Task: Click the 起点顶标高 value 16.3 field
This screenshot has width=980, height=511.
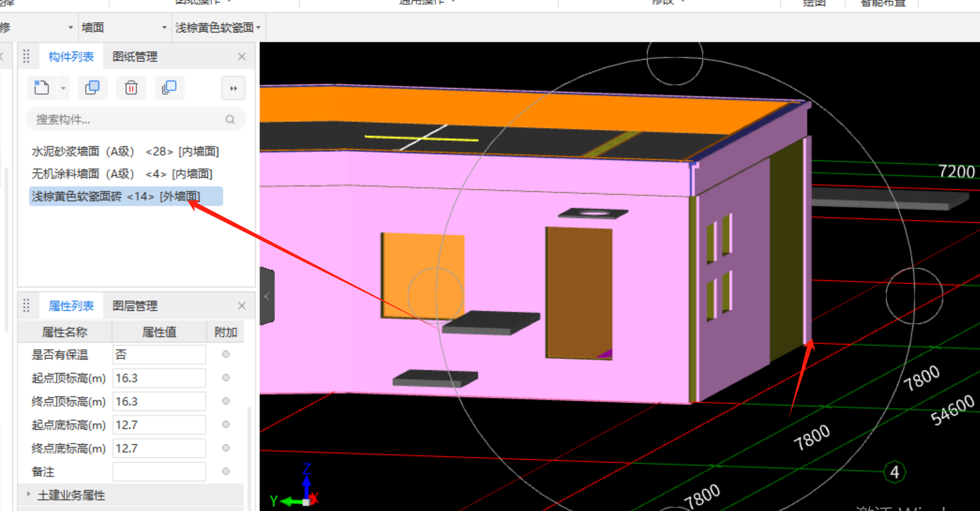Action: pos(159,378)
